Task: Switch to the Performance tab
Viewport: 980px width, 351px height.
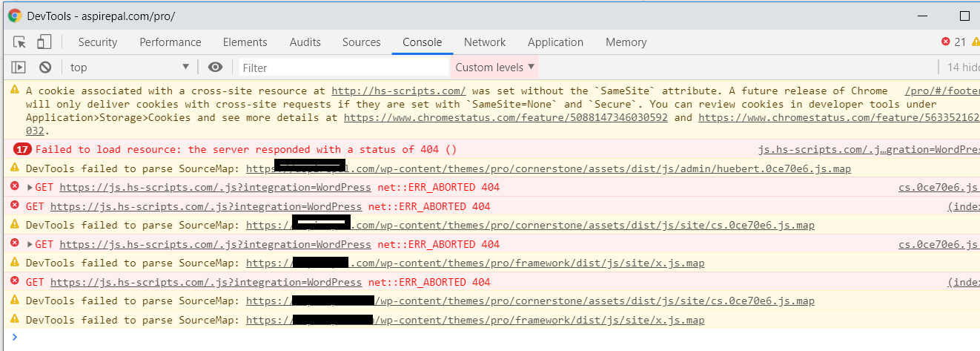Action: [170, 42]
